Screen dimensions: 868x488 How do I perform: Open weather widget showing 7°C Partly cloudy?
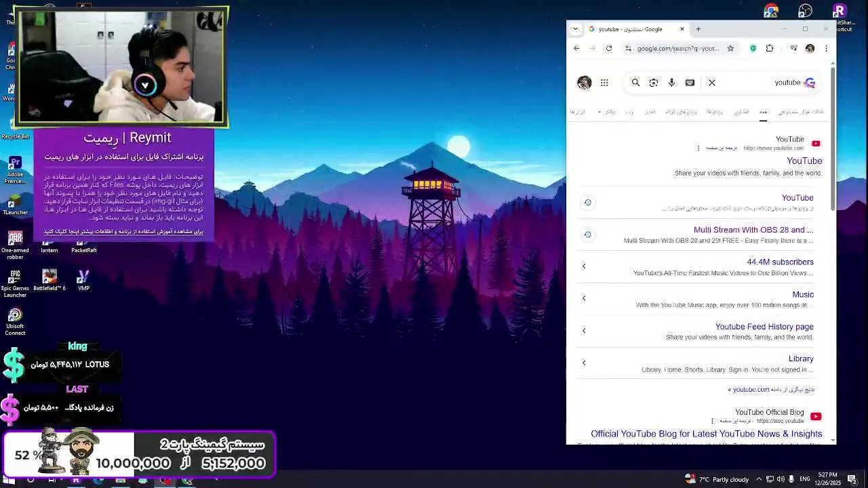click(717, 479)
